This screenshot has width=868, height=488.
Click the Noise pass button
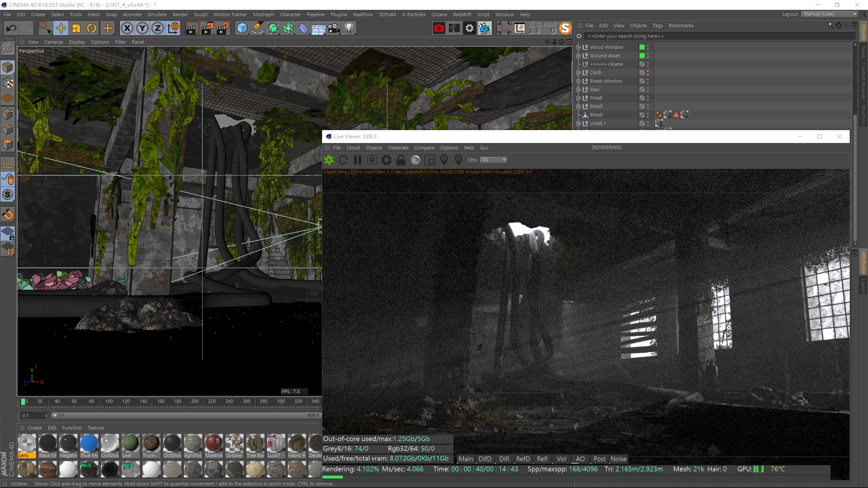point(618,459)
